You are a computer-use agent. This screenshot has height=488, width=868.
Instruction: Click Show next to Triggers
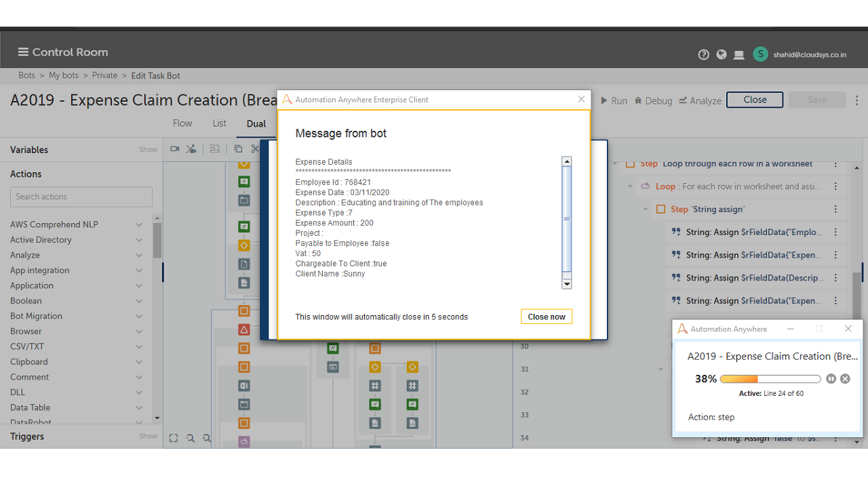[149, 436]
